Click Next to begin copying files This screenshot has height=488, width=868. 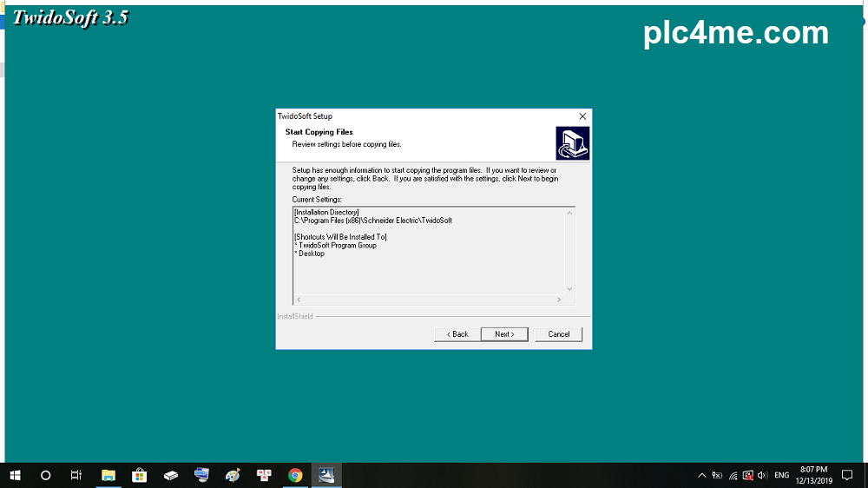point(504,334)
